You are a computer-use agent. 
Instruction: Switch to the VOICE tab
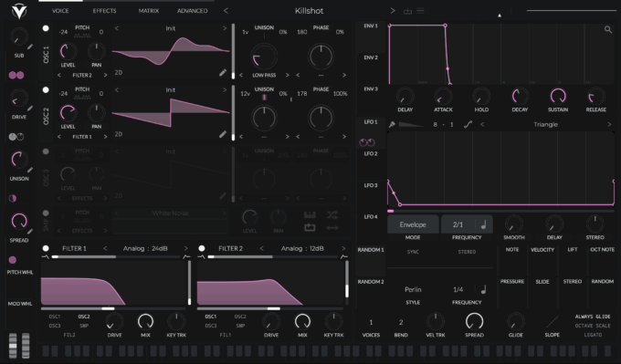60,11
